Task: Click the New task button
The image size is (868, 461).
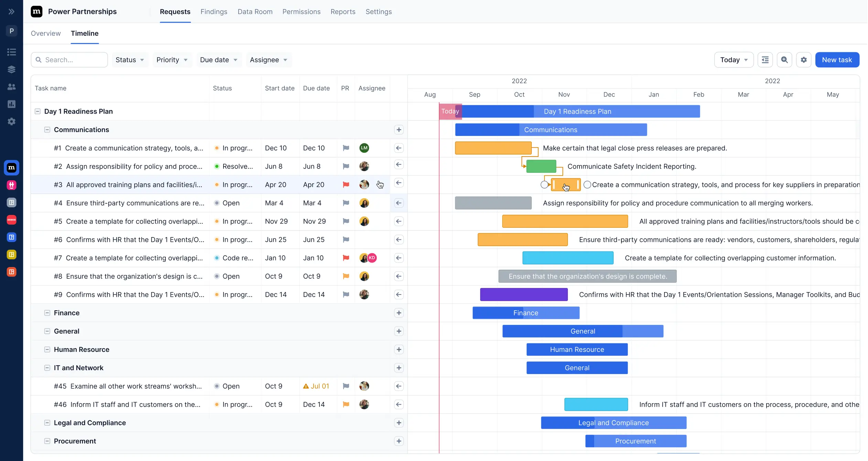Action: point(837,60)
